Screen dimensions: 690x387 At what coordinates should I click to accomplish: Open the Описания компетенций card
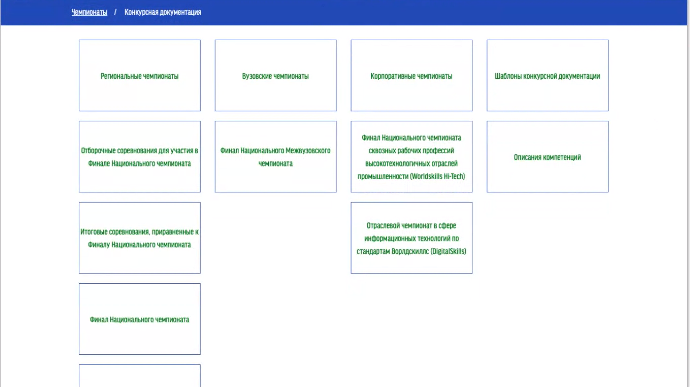coord(548,157)
